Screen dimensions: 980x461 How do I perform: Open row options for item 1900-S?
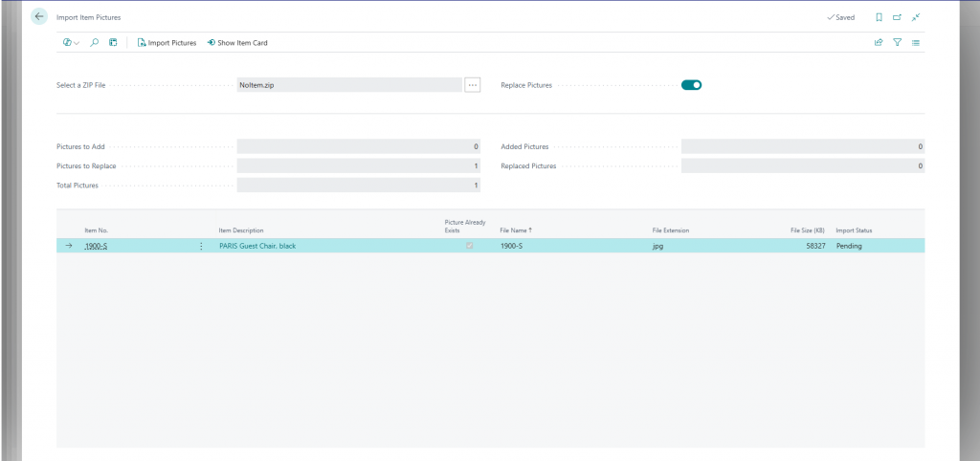pos(201,246)
